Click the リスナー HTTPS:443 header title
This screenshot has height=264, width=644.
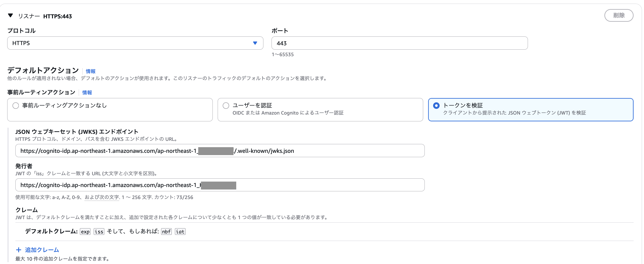point(57,16)
